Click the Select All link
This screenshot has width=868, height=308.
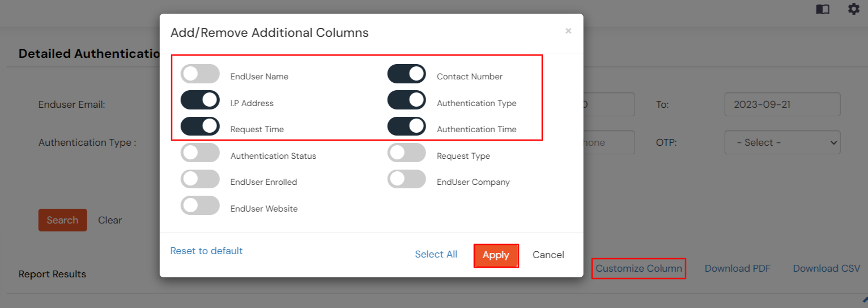[x=436, y=255]
